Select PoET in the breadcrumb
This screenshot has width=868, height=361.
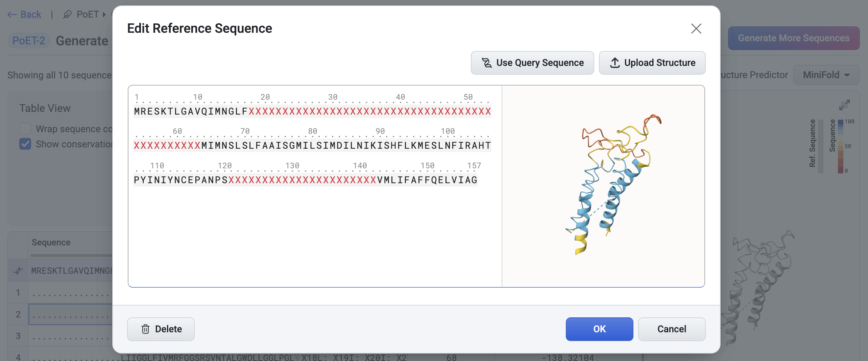point(87,14)
